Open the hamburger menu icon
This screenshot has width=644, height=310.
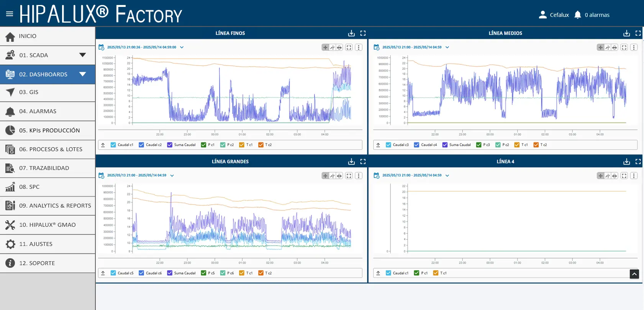tap(10, 14)
